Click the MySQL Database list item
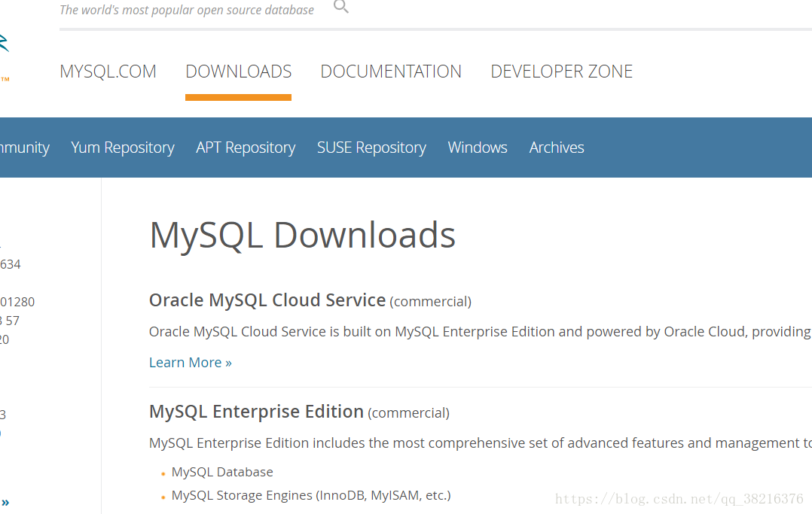The height and width of the screenshot is (514, 812). (222, 472)
